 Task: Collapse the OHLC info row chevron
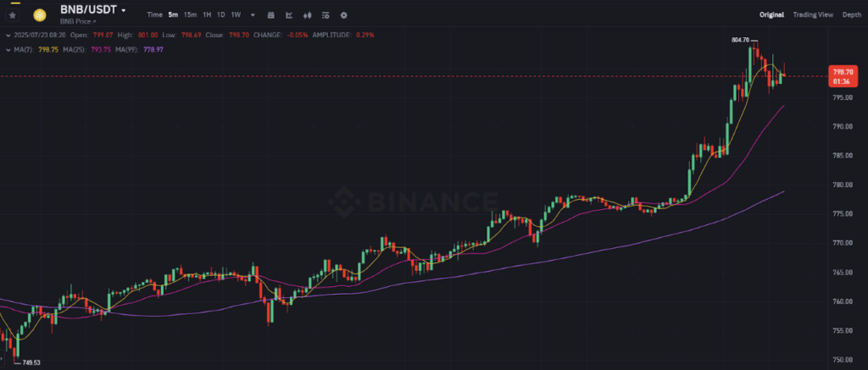(7, 35)
